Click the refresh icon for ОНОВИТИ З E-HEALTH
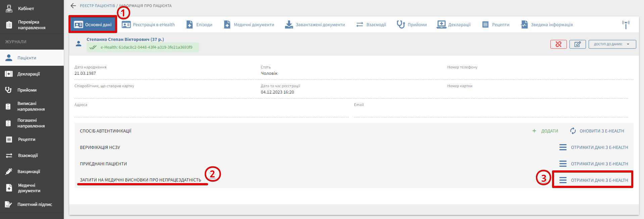The image size is (644, 219). click(573, 131)
